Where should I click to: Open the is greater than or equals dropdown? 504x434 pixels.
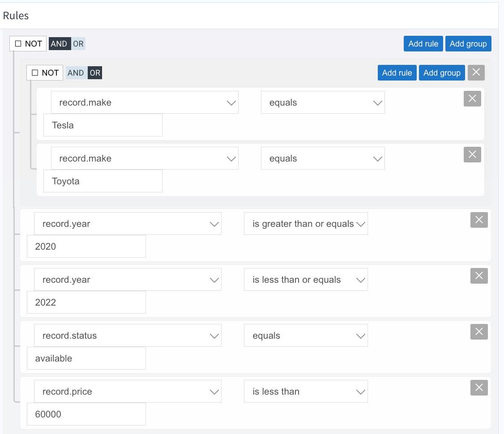pyautogui.click(x=306, y=223)
